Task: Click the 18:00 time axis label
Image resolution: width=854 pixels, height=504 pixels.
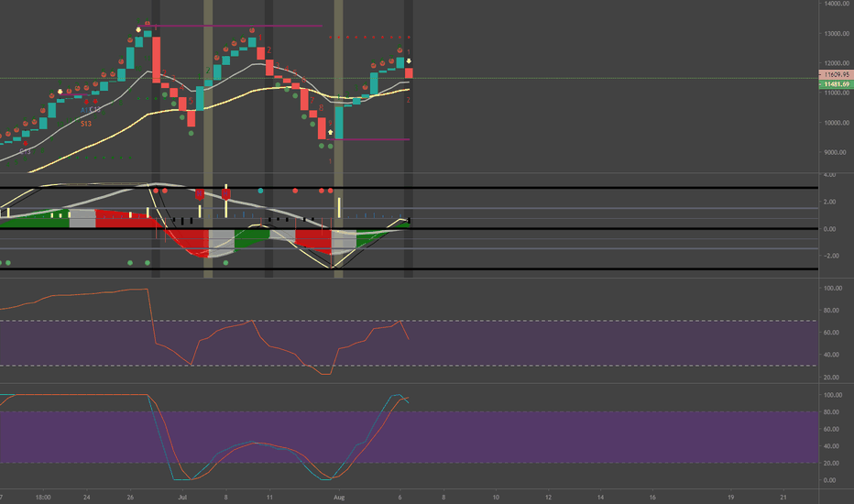Action: (x=43, y=497)
